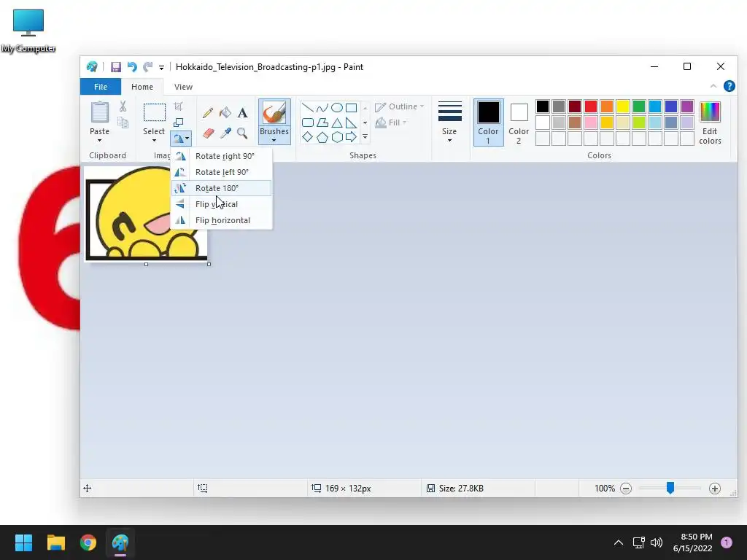Click the Color 1 button

coord(488,122)
